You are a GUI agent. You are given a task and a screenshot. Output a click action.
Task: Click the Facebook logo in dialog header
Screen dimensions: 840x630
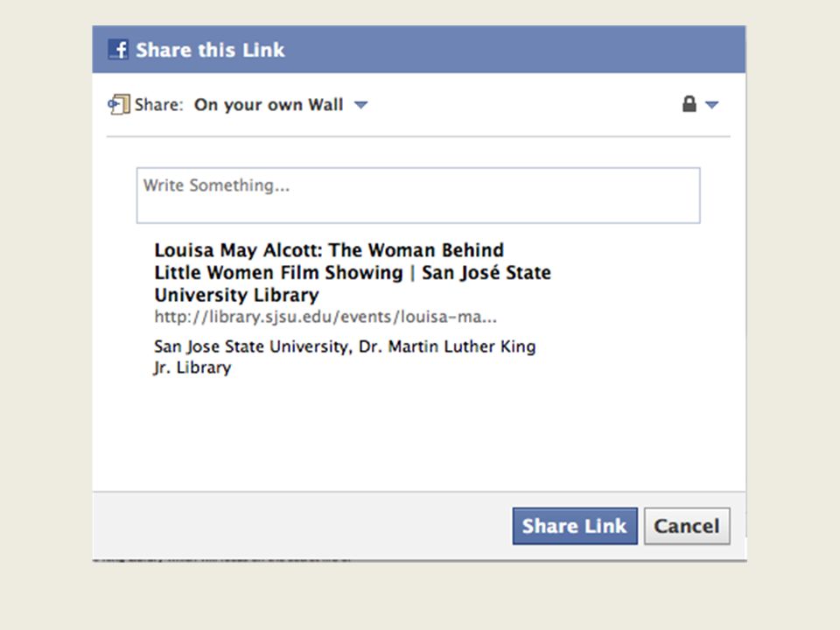pyautogui.click(x=118, y=49)
